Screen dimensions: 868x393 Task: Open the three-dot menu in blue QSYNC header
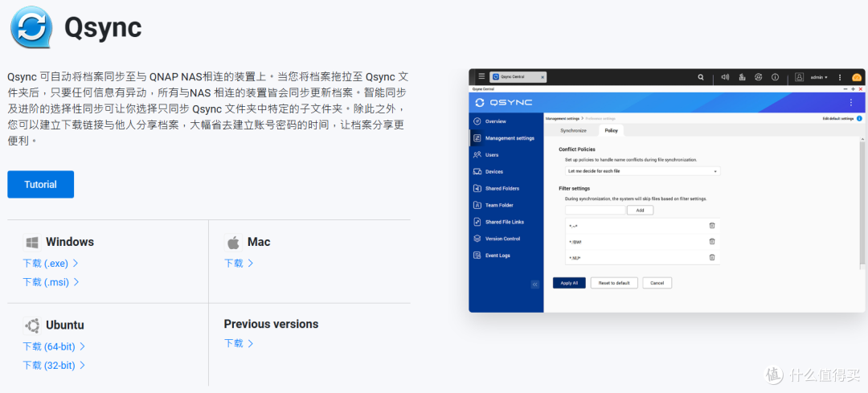tap(851, 102)
